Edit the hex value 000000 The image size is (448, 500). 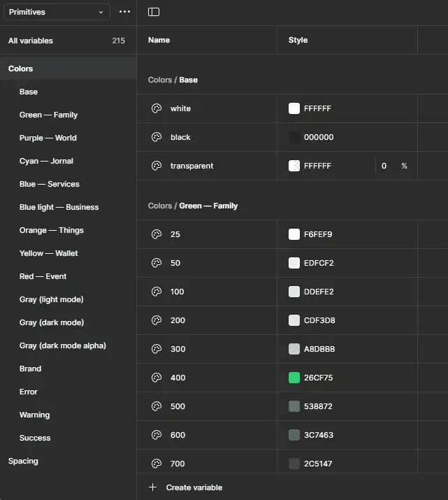(319, 137)
